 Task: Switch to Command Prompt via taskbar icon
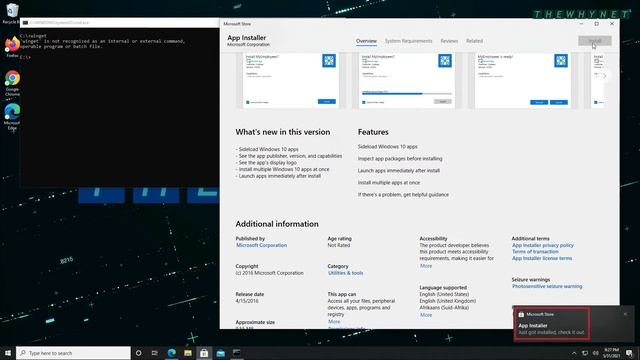coord(237,353)
